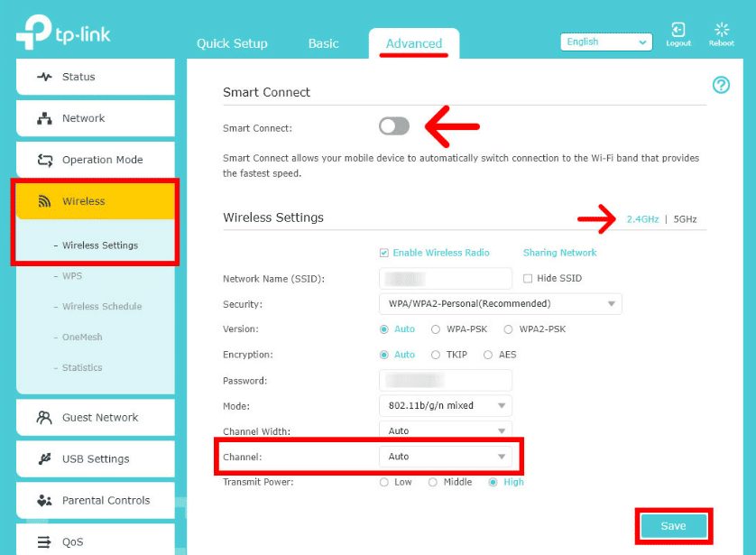Check the Hide SSID checkbox
Image resolution: width=756 pixels, height=555 pixels.
pyautogui.click(x=527, y=279)
